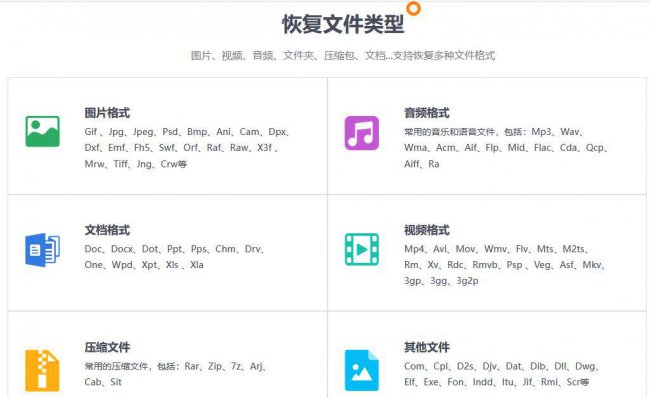Click the line starting with Doc、Docx、Dot
This screenshot has width=650, height=398.
click(x=175, y=249)
